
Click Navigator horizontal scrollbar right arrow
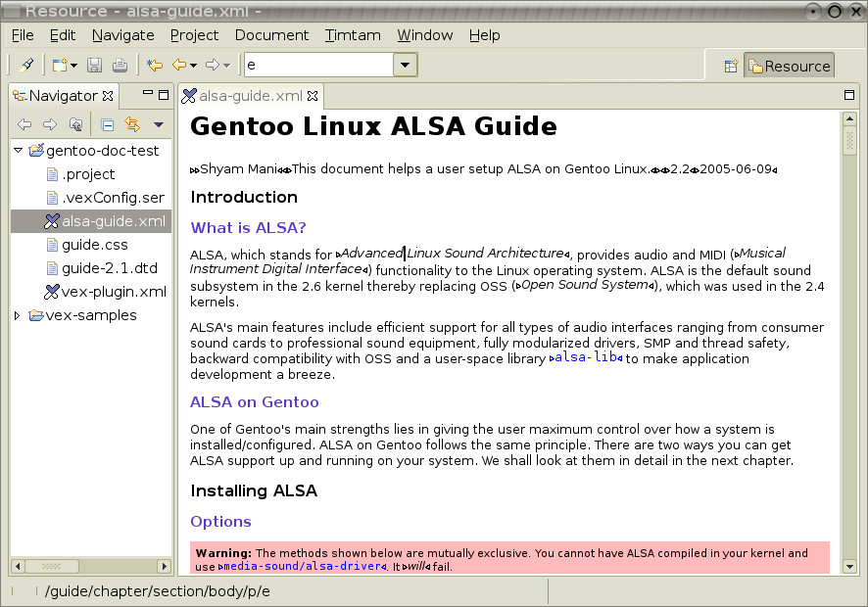coord(164,566)
